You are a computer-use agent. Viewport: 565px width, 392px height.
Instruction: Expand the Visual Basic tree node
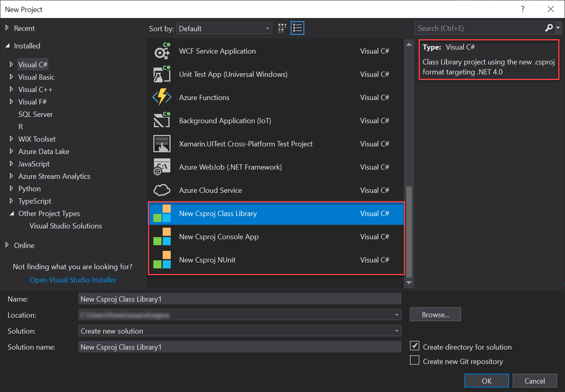11,77
